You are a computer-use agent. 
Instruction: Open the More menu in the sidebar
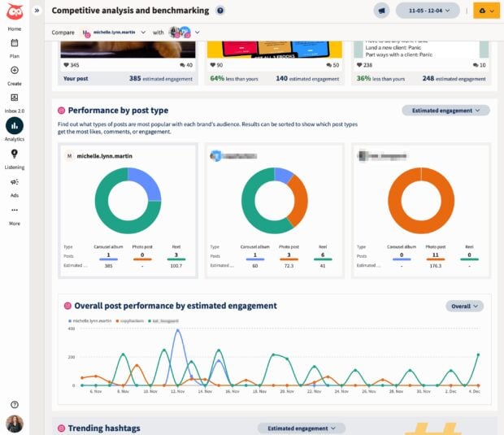click(x=15, y=215)
